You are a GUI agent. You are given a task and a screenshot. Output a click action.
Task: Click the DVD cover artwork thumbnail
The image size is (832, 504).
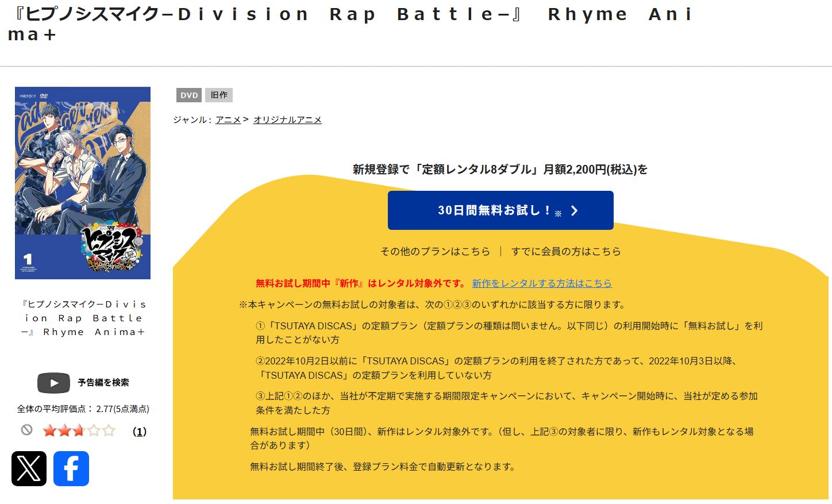point(82,182)
